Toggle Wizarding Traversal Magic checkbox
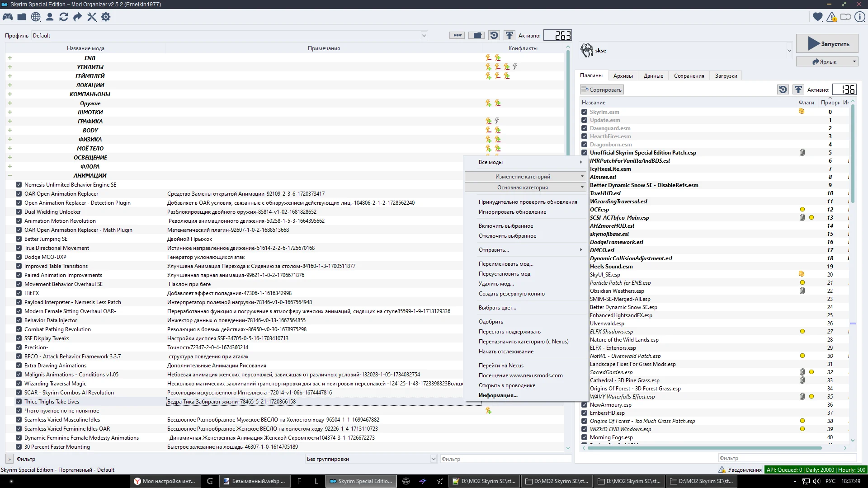 click(19, 383)
